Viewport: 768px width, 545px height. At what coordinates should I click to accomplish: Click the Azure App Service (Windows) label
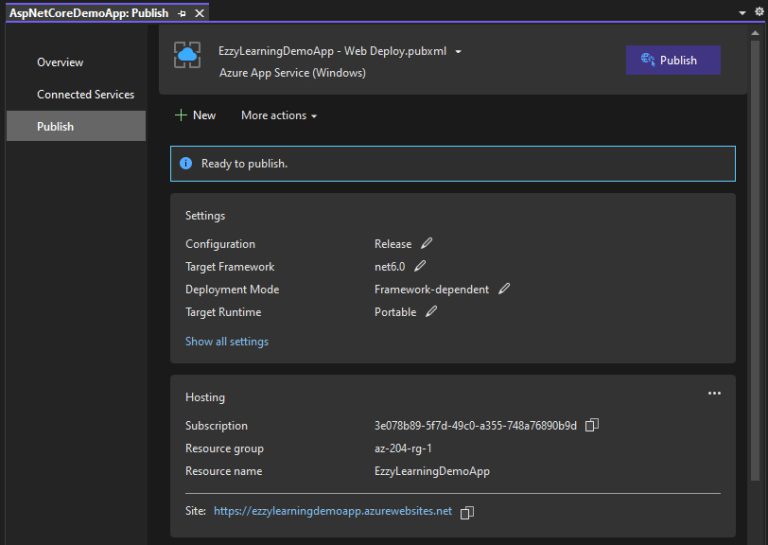[292, 73]
